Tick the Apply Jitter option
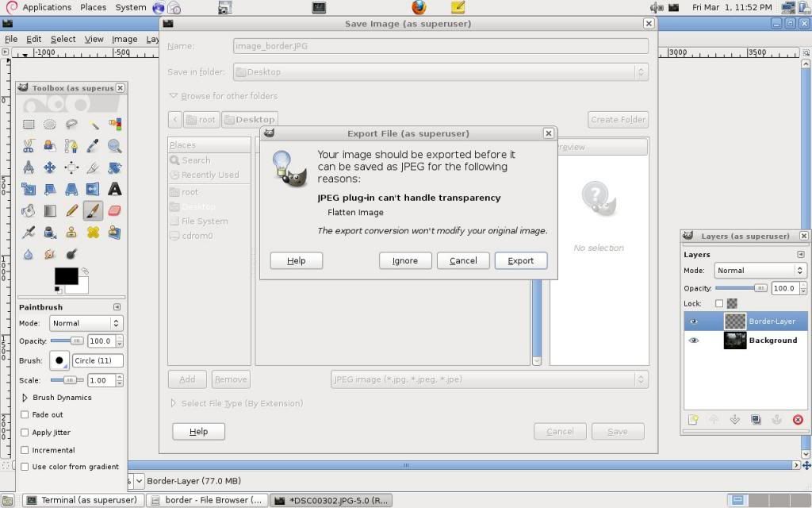This screenshot has height=508, width=812. coord(25,432)
